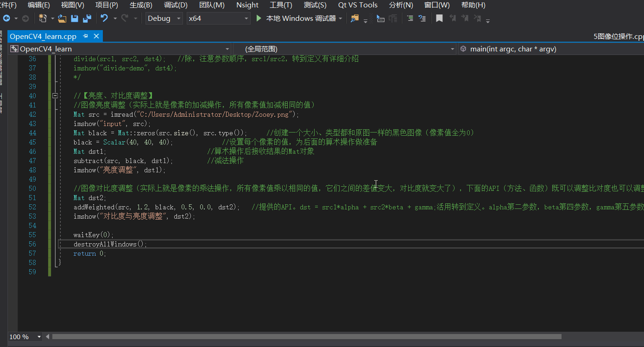Go to next bookmark icon

pyautogui.click(x=465, y=19)
